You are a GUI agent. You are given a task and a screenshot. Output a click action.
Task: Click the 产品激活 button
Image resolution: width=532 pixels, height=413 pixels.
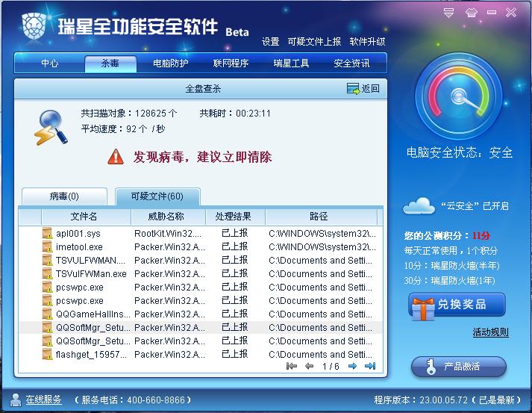459,367
